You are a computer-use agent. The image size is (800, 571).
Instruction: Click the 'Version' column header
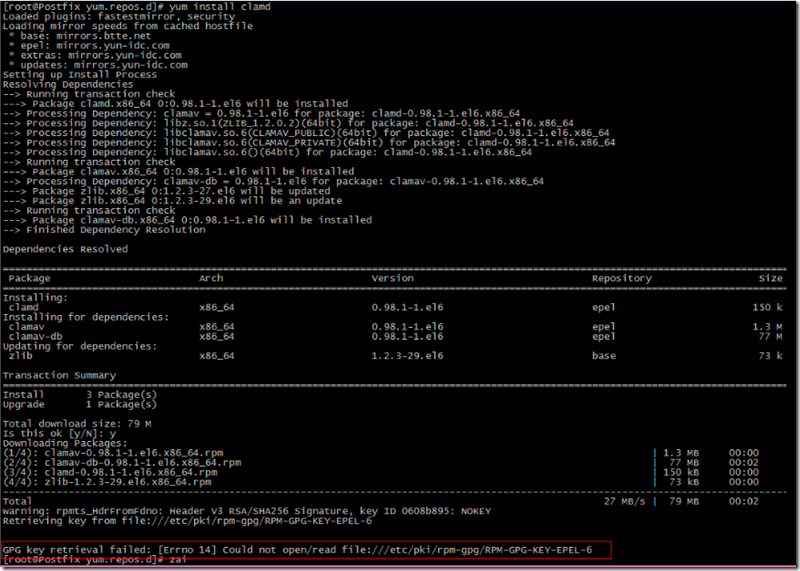pyautogui.click(x=392, y=278)
